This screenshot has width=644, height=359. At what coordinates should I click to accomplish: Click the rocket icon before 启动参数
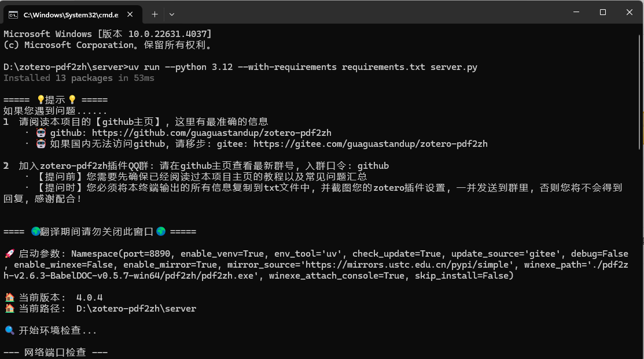(9, 254)
